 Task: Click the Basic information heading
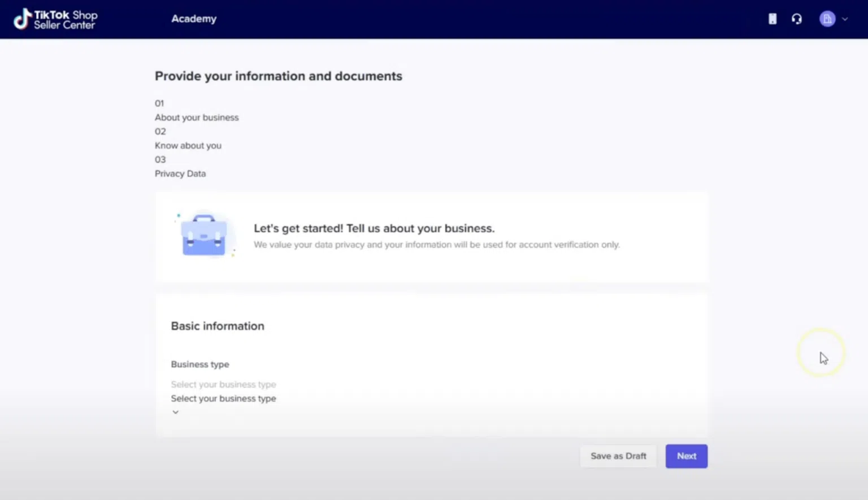coord(218,326)
